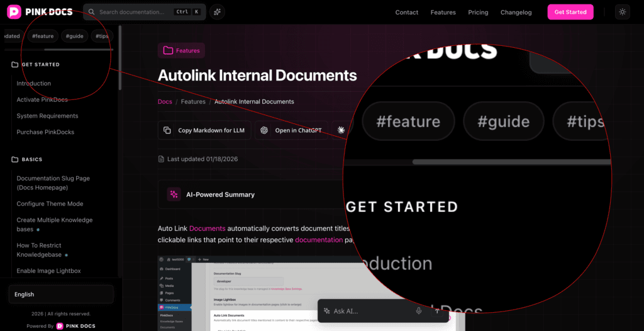Viewport: 644px width, 331px height.
Task: Collapse the Basics sidebar section
Action: [x=31, y=159]
